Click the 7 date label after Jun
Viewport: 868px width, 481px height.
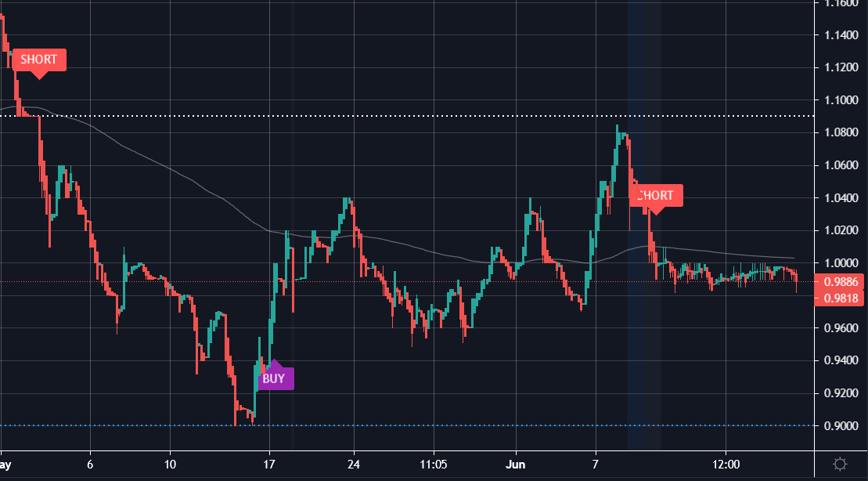coord(596,463)
